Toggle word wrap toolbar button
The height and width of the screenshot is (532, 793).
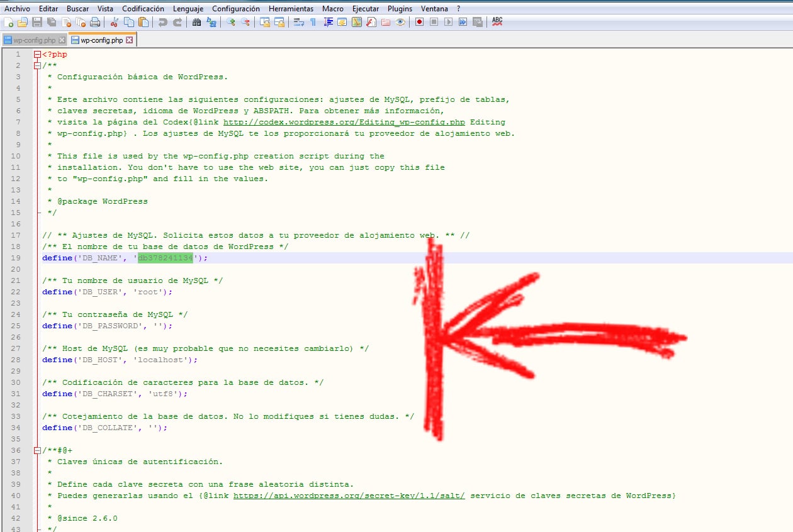click(298, 22)
